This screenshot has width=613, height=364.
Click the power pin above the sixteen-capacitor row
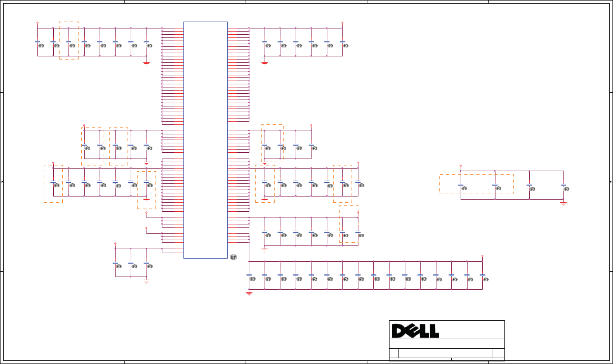[x=482, y=257]
